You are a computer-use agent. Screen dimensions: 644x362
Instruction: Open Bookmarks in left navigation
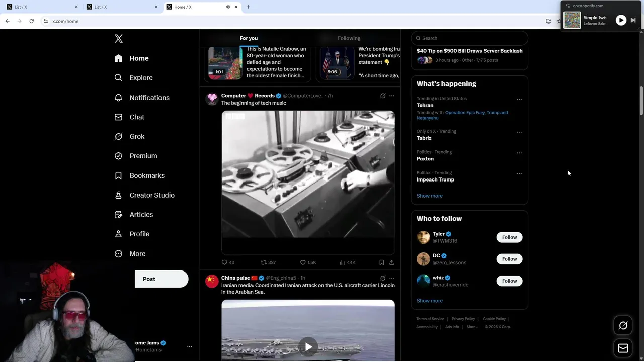[x=139, y=175]
